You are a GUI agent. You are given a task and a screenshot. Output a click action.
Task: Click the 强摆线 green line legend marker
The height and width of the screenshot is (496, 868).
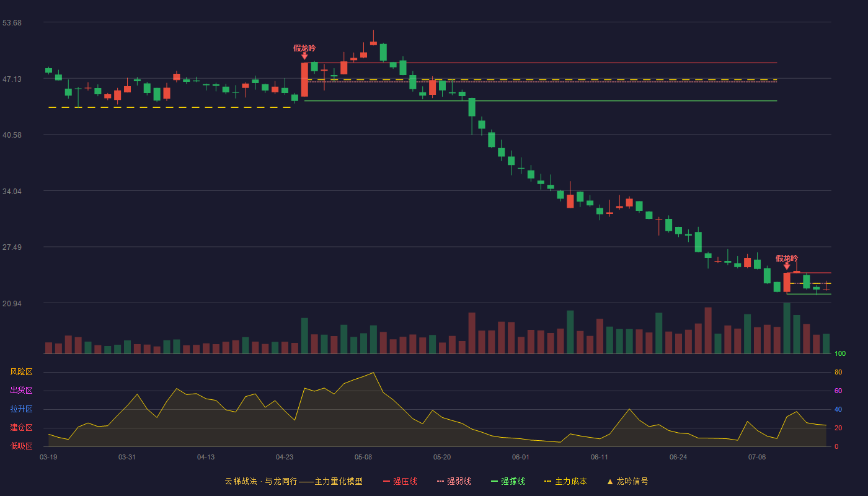tap(494, 481)
